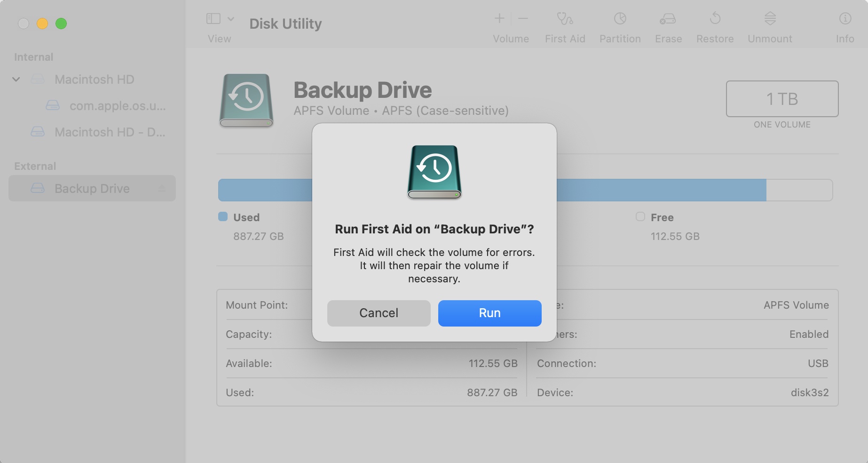Select Backup Drive in the sidebar
The width and height of the screenshot is (868, 463).
(x=92, y=188)
